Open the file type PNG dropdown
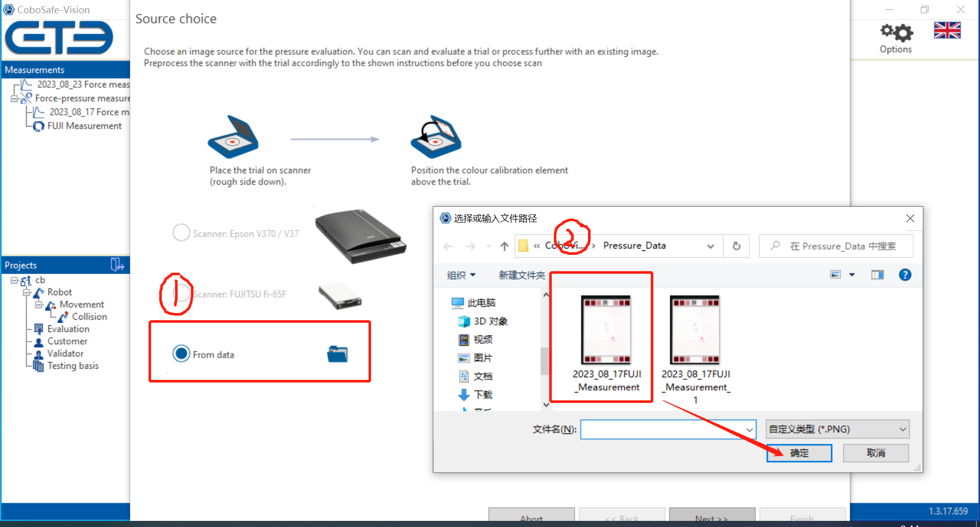The image size is (980, 527). [x=837, y=429]
